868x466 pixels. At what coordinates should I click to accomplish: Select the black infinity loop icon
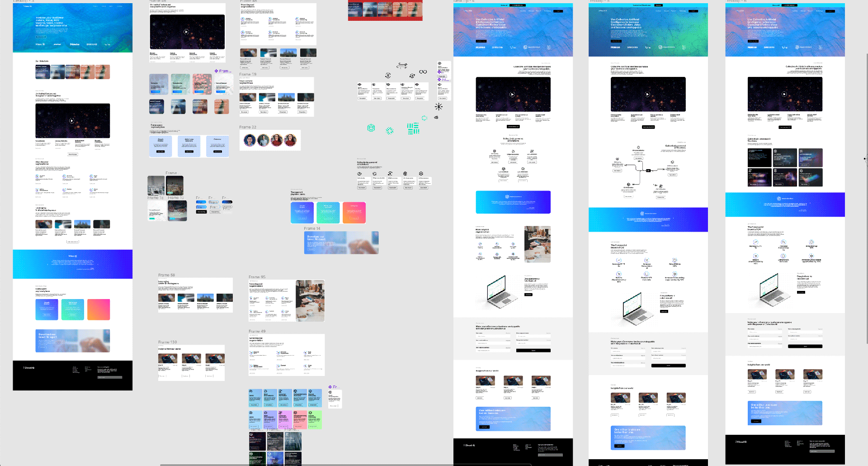(423, 72)
